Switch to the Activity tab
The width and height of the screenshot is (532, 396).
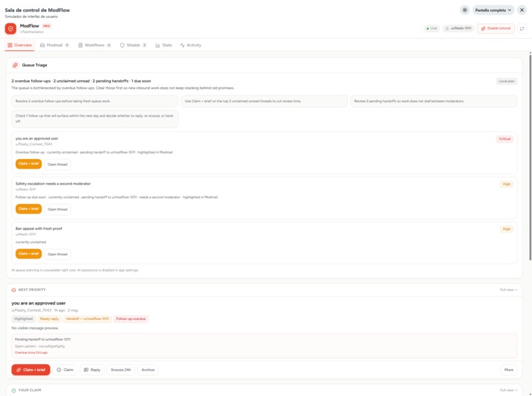[x=191, y=45]
